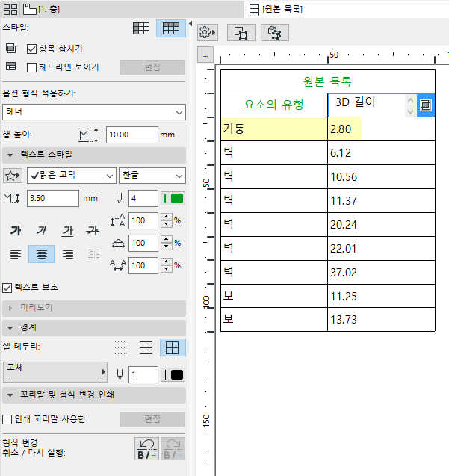This screenshot has width=449, height=476.
Task: Apply strikethrough text style
Action: (x=93, y=230)
